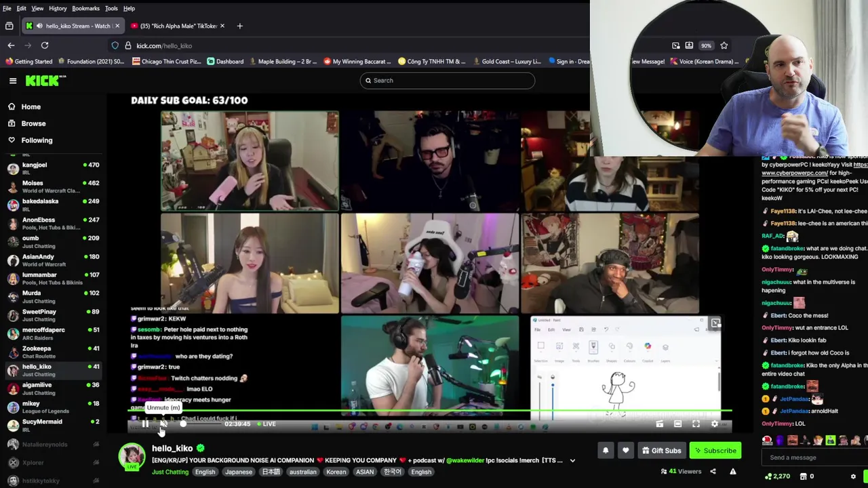Image resolution: width=868 pixels, height=488 pixels.
Task: Open My Winning Baccarat bookmark
Action: (357, 62)
